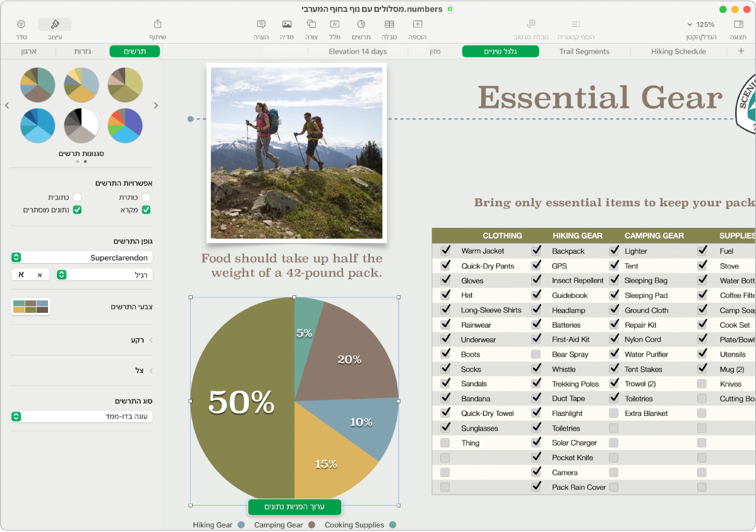
Task: Click the Chart Colors (צבעי התרשים) swatch
Action: click(x=30, y=307)
